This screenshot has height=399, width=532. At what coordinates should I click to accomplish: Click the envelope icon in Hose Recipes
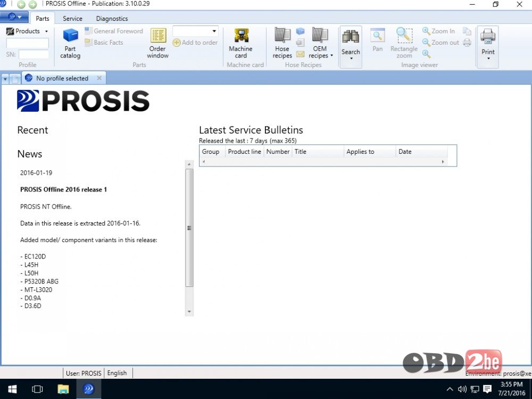click(x=300, y=54)
